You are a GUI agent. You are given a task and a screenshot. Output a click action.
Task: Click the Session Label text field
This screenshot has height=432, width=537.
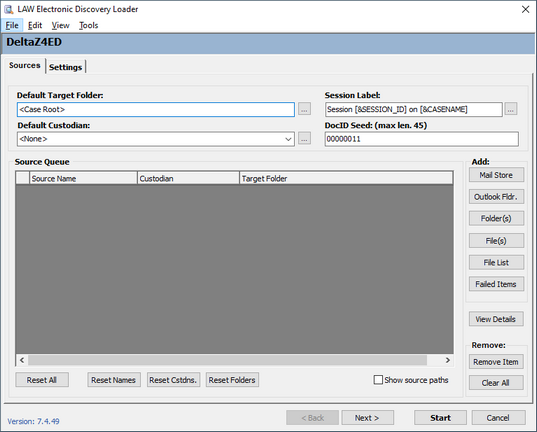tap(414, 109)
